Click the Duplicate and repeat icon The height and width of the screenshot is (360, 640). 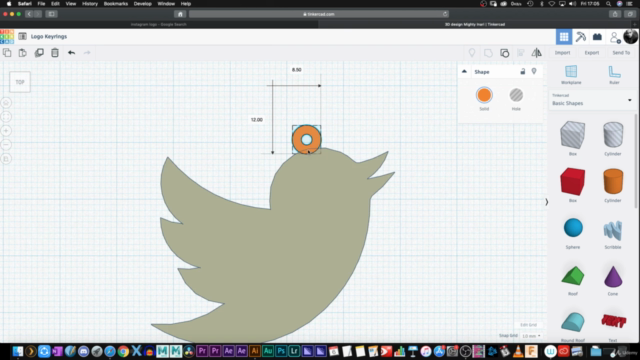(x=39, y=53)
